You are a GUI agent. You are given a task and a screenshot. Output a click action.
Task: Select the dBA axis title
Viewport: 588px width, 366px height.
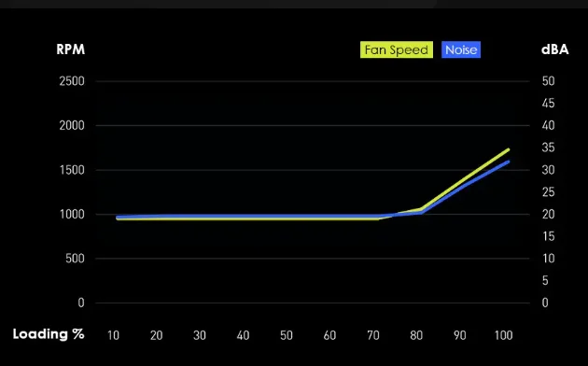pos(554,49)
